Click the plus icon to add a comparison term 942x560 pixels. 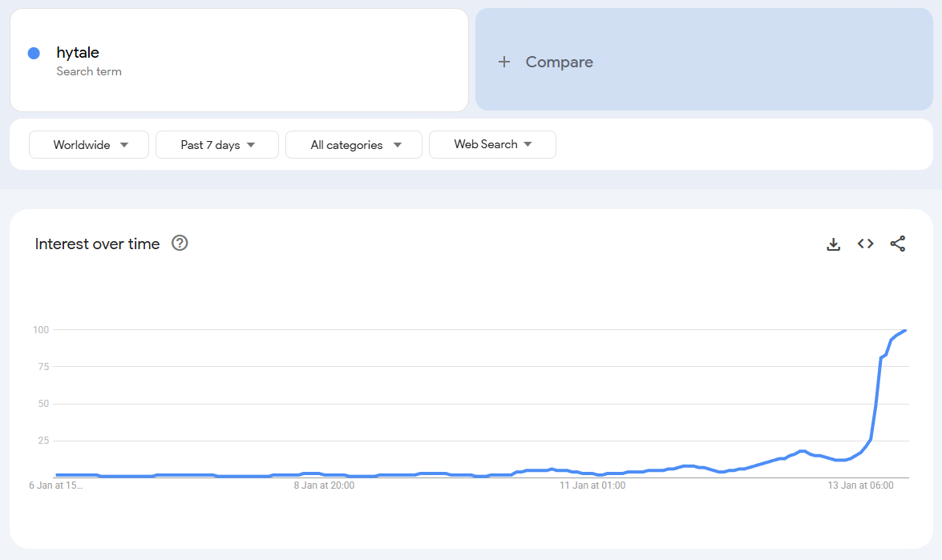pyautogui.click(x=504, y=61)
